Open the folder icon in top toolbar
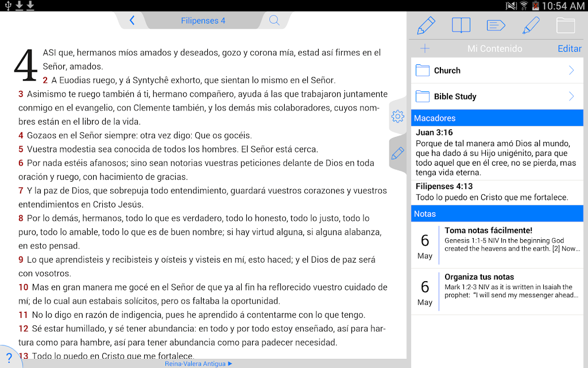588x368 pixels. click(x=566, y=25)
